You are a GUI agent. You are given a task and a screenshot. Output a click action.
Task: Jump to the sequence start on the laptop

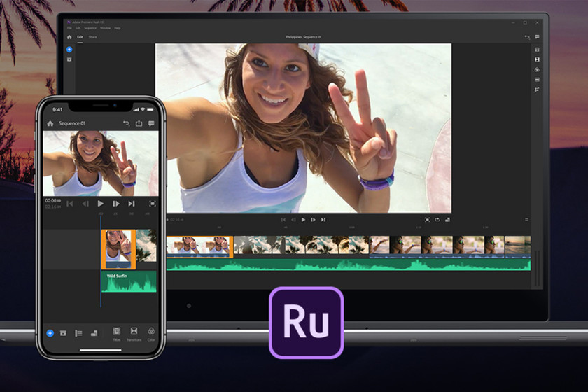pos(283,220)
